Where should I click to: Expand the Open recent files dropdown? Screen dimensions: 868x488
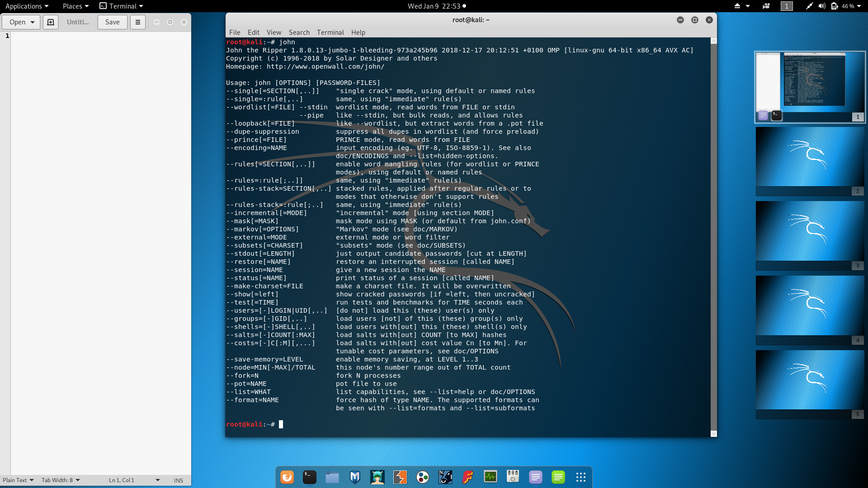(33, 22)
